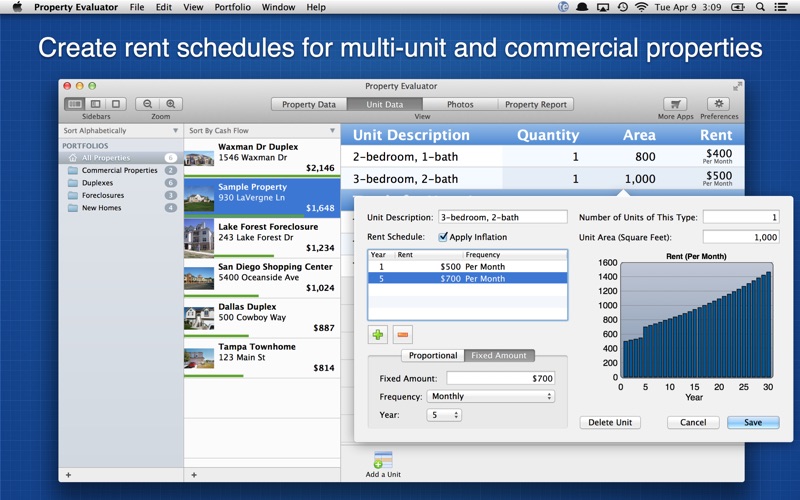Screen dimensions: 800x500
Task: Open the File menu
Action: pos(137,7)
